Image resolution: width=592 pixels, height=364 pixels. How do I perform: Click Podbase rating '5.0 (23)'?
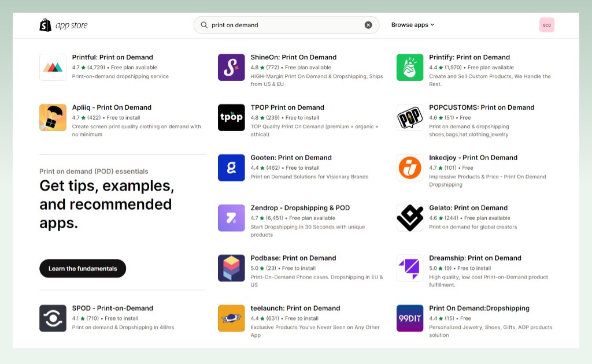tap(264, 268)
